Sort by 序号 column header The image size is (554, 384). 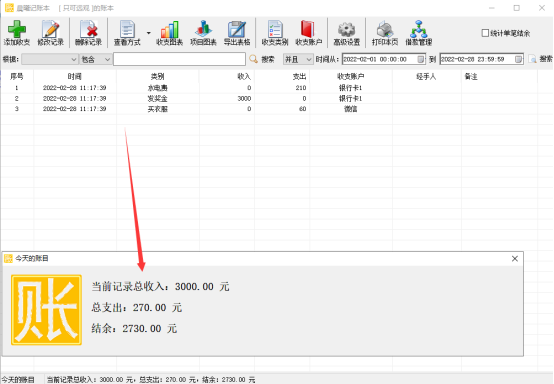[17, 76]
